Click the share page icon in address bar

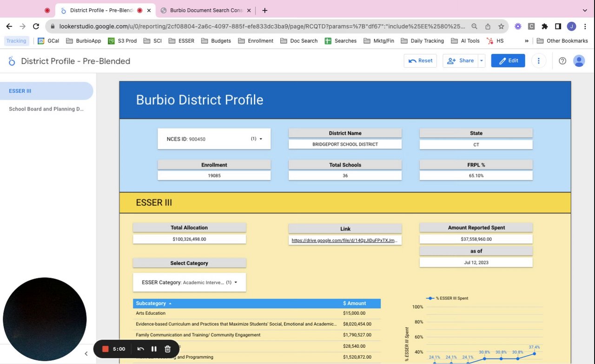click(x=488, y=26)
